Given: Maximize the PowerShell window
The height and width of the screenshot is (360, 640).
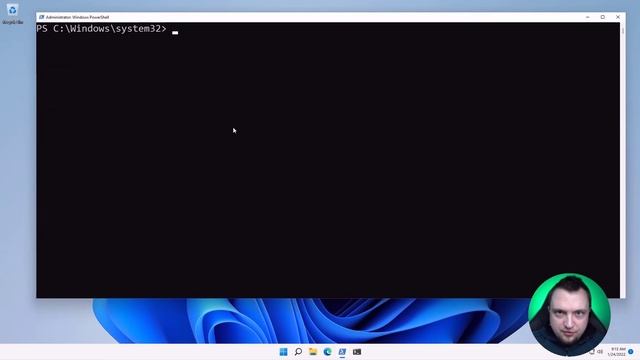Looking at the screenshot, I should point(603,17).
